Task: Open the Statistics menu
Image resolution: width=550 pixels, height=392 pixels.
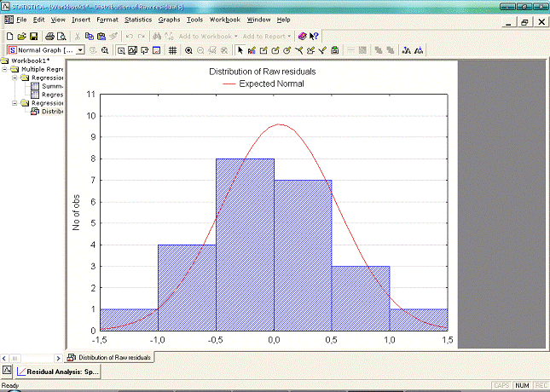Action: 137,19
